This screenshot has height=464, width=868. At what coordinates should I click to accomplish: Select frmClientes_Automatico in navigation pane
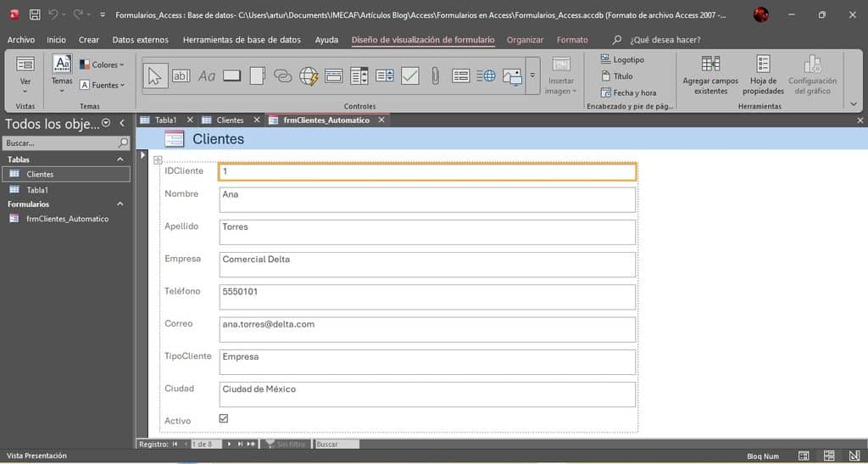point(66,219)
